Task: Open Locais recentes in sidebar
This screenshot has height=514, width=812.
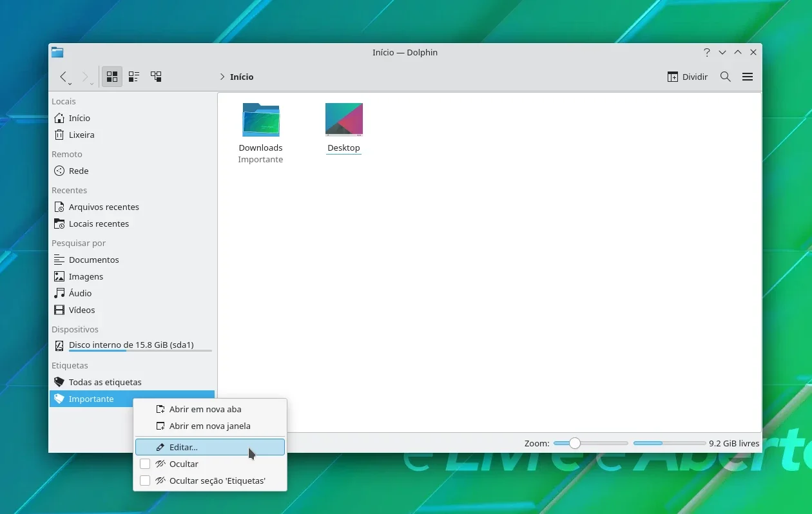Action: (x=132, y=224)
